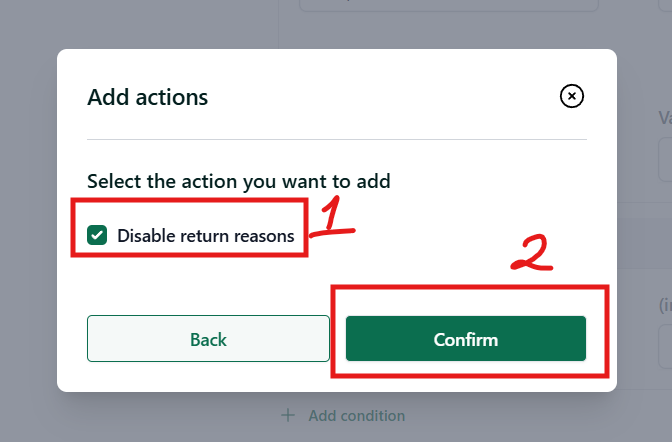Click the Select the action you want to add heading

pyautogui.click(x=239, y=181)
